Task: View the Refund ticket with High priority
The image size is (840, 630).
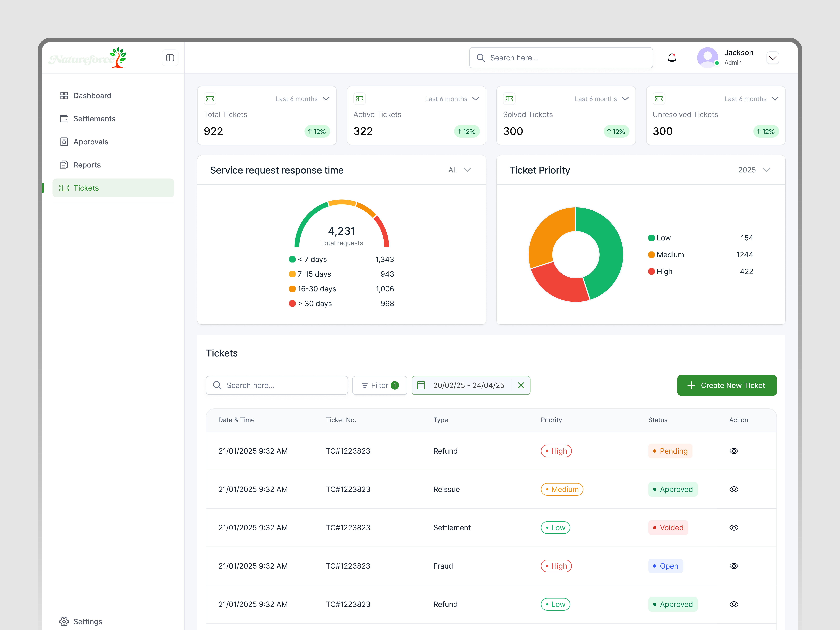Action: [734, 451]
